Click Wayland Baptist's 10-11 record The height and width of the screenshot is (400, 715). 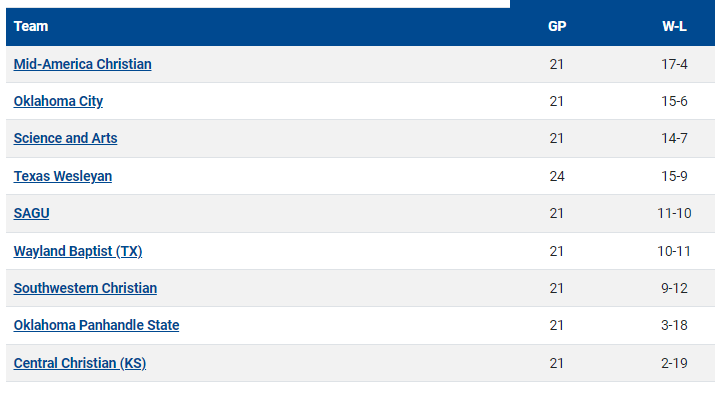click(x=673, y=251)
